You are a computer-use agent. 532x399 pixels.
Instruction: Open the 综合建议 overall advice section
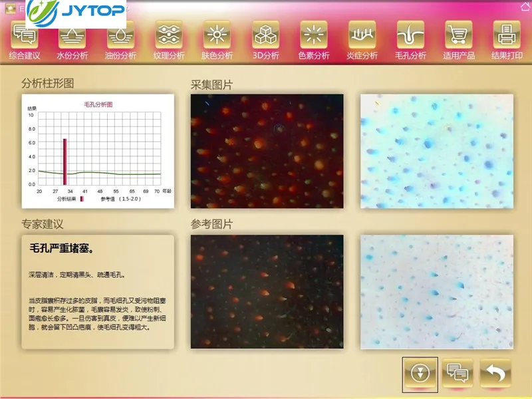[x=25, y=41]
